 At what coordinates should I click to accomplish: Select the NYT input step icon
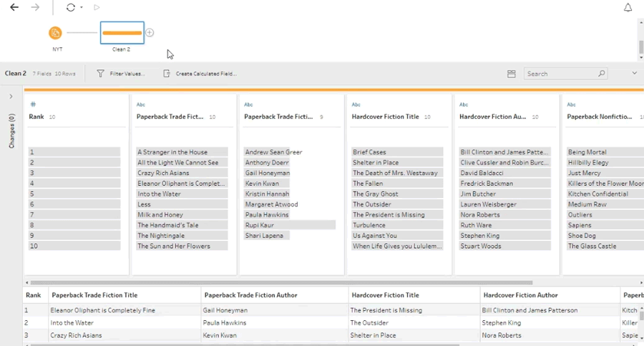pos(56,33)
